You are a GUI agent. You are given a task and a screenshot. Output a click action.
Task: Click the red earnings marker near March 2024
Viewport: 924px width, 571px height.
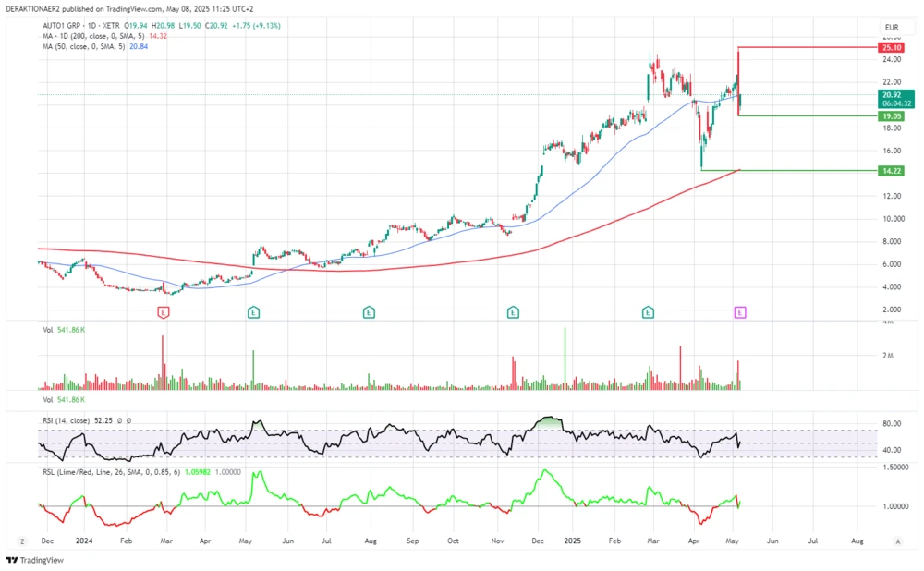(164, 313)
